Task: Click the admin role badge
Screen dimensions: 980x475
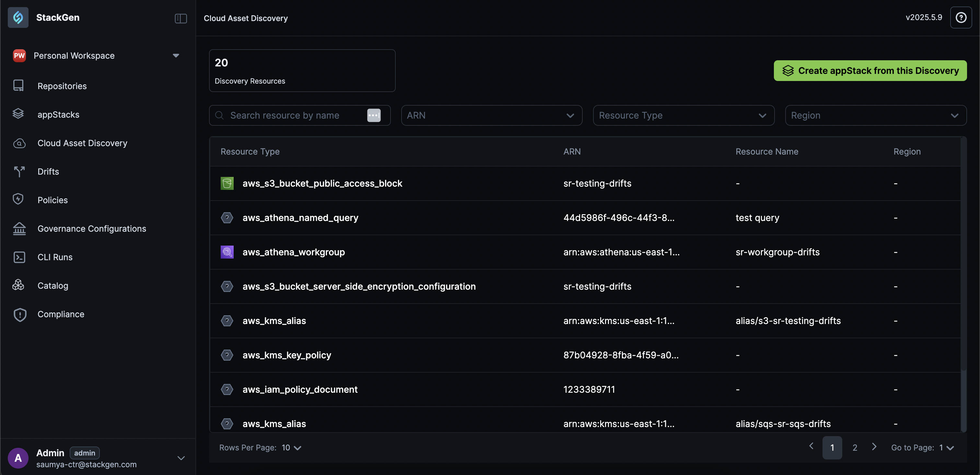Action: coord(85,453)
